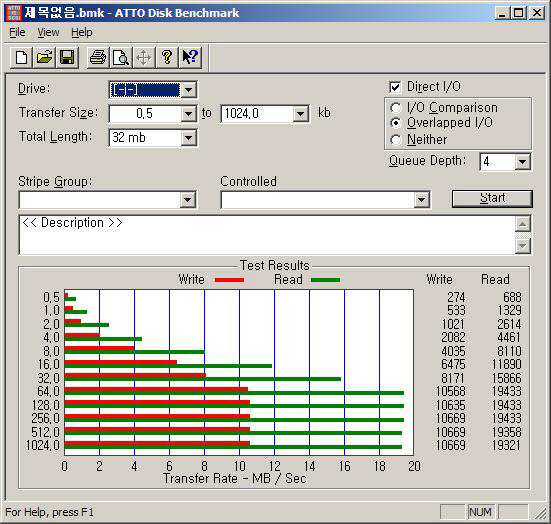This screenshot has height=524, width=551.
Task: Expand the Queue Depth dropdown
Action: [523, 162]
